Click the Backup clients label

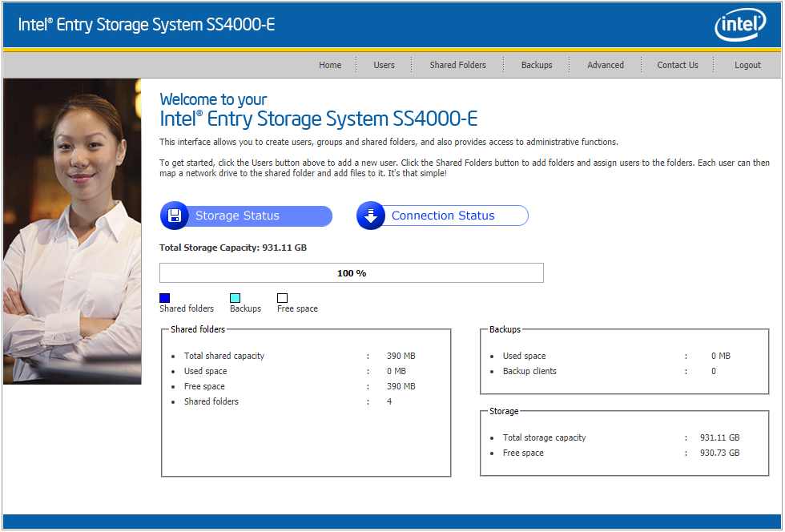point(529,371)
